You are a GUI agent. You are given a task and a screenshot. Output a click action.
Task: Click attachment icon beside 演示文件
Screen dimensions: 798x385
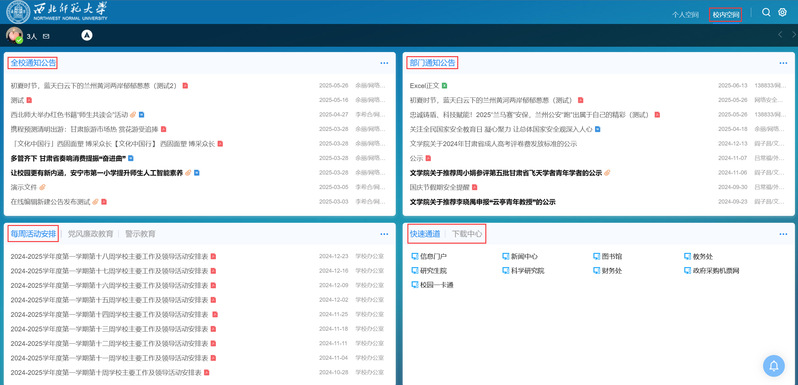[x=42, y=187]
